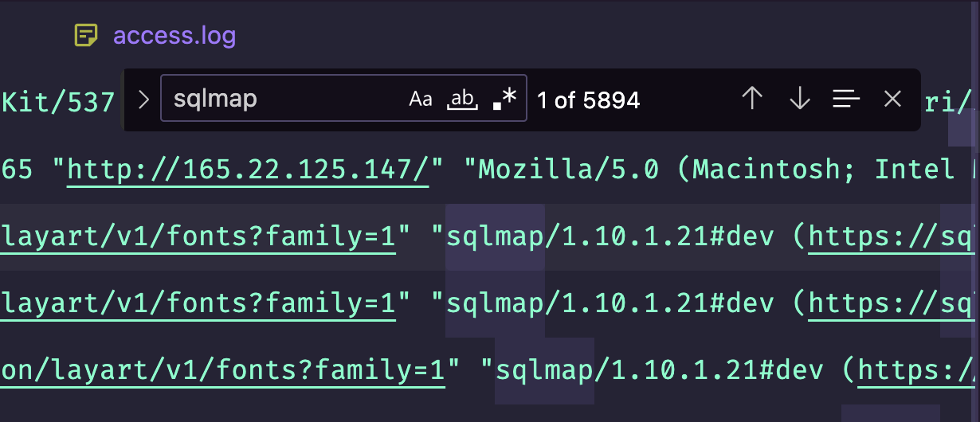Jump to next match with down arrow
This screenshot has width=980, height=422.
(x=799, y=99)
